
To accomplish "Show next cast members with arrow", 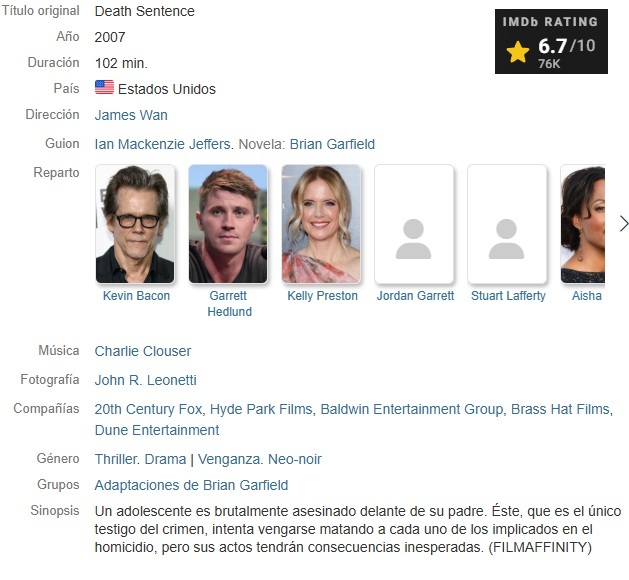I will click(623, 224).
